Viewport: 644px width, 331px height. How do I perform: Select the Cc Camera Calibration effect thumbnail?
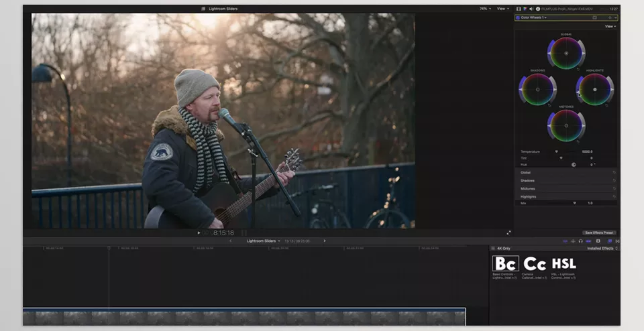click(535, 264)
